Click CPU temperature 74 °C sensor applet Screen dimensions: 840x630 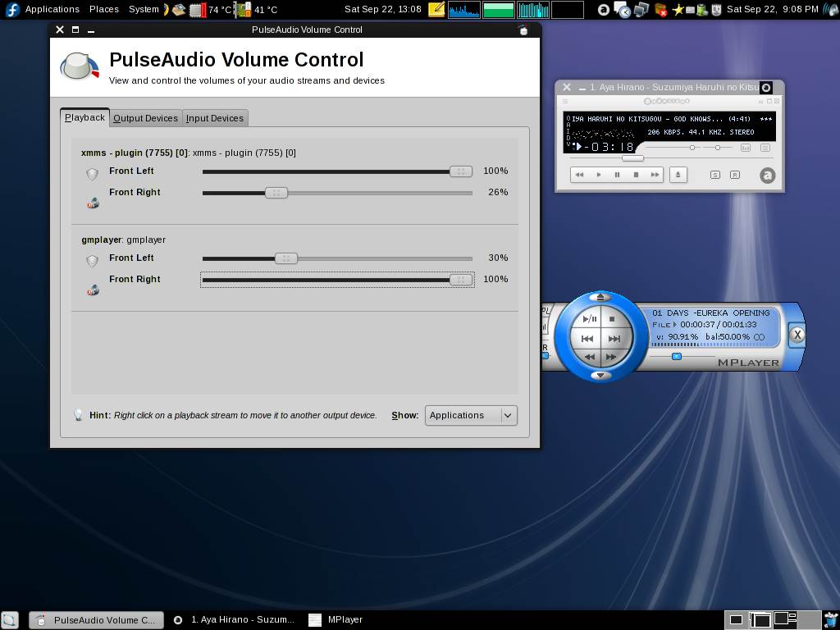click(211, 10)
